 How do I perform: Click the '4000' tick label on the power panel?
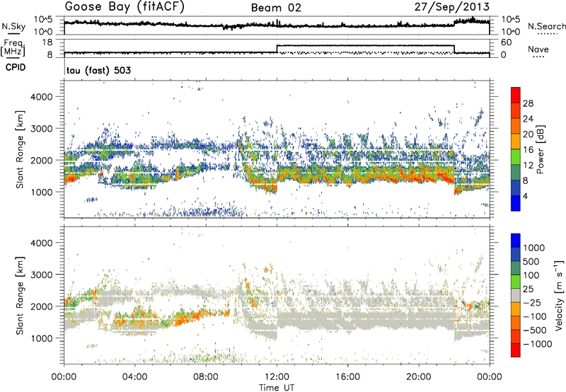pos(42,97)
